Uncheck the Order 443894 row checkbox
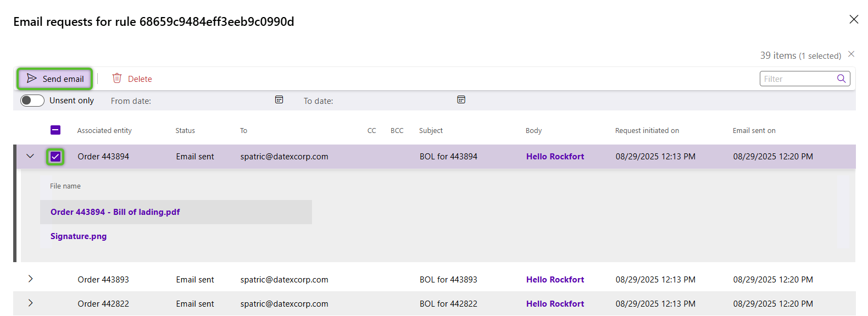The image size is (868, 316). (55, 157)
